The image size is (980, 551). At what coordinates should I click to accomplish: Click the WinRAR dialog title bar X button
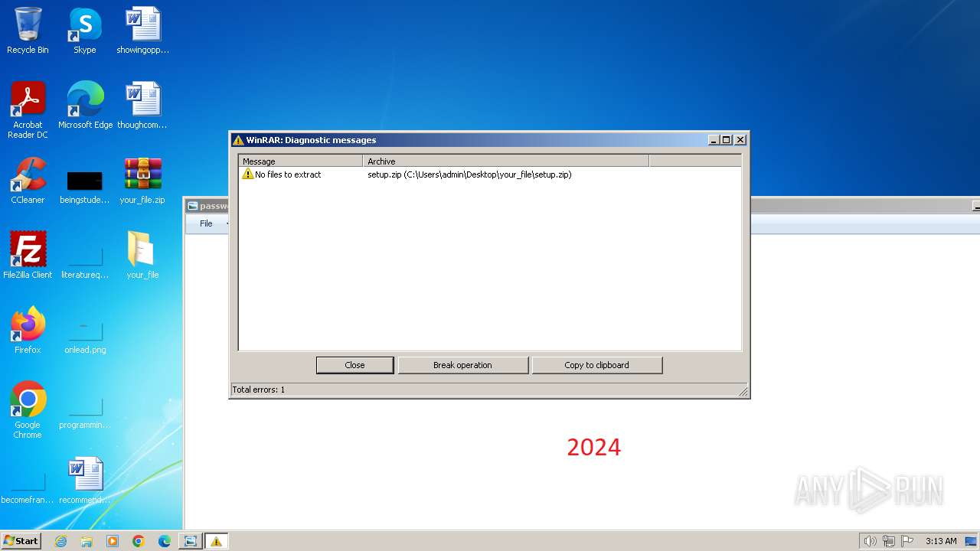(x=740, y=140)
